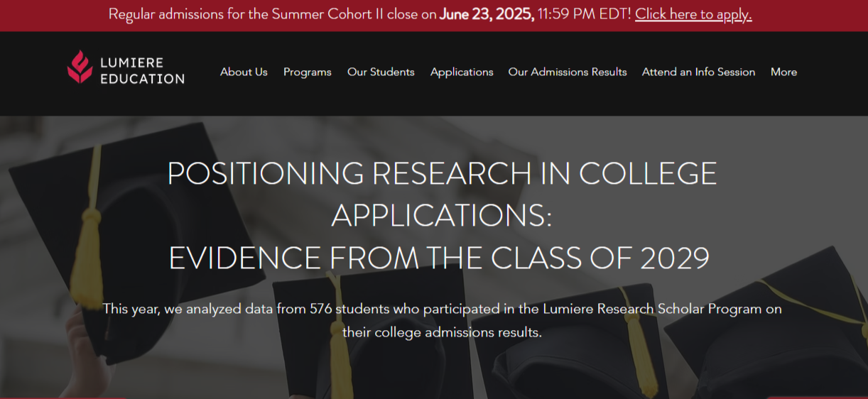Click the '576 students' description paragraph
868x399 pixels.
tap(442, 320)
